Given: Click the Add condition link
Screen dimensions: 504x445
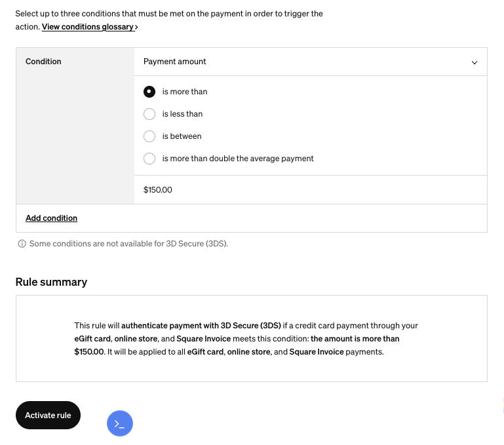Looking at the screenshot, I should pyautogui.click(x=51, y=218).
